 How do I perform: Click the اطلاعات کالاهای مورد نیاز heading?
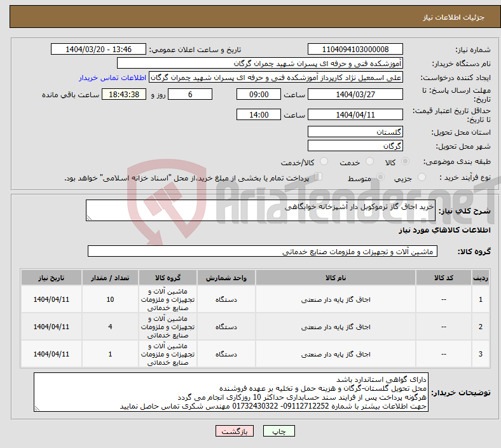(444, 230)
